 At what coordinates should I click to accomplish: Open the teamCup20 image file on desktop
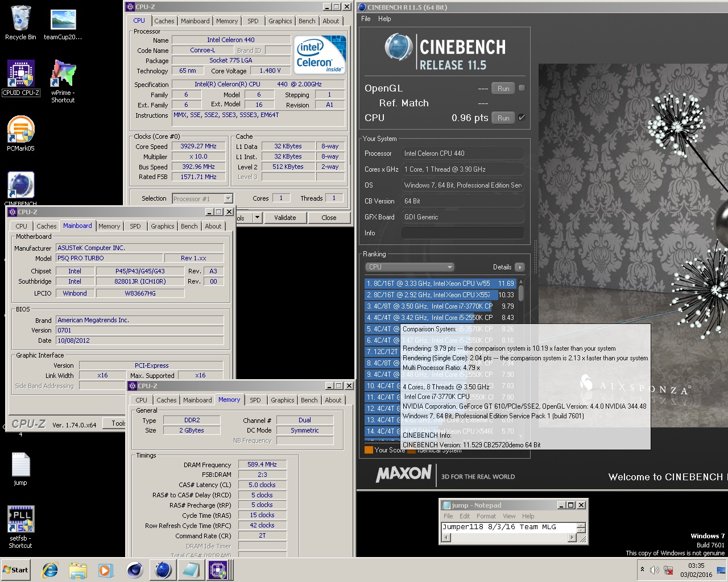(x=63, y=24)
